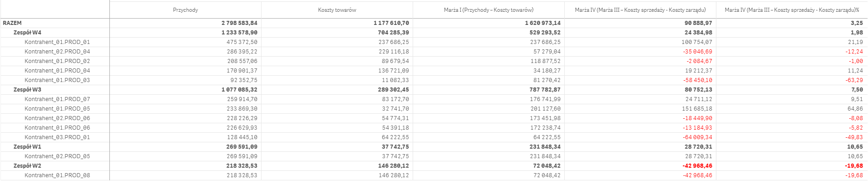Select row Kontrahent_01.PROD_07
This screenshot has width=868, height=184.
click(57, 99)
